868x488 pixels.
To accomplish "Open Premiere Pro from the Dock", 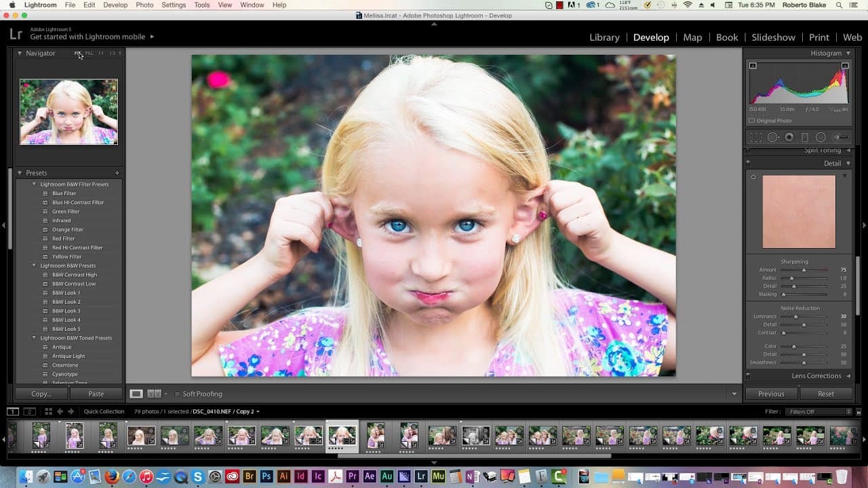I will click(x=353, y=476).
